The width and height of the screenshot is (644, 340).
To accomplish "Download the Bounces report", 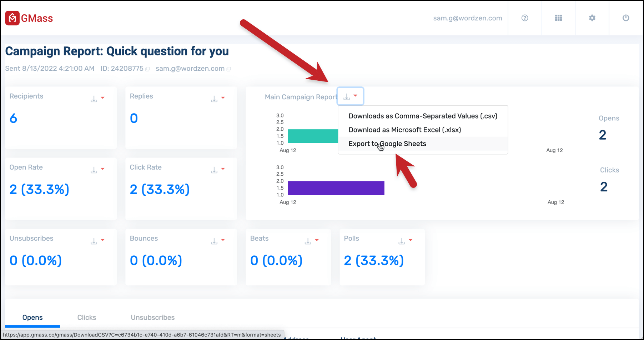I will [x=214, y=241].
